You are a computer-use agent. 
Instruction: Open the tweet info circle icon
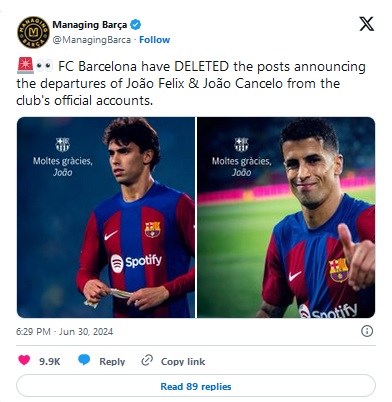(x=367, y=331)
